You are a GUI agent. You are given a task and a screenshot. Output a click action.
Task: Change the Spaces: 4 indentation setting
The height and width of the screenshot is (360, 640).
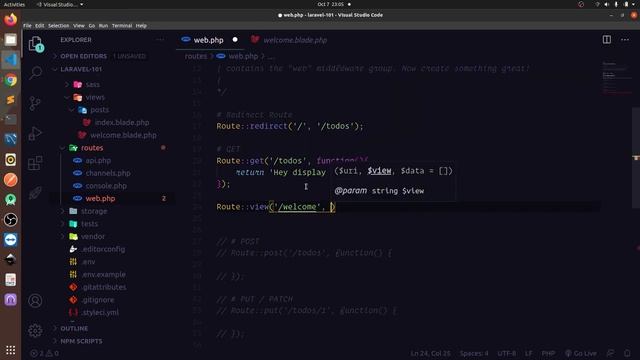474,353
